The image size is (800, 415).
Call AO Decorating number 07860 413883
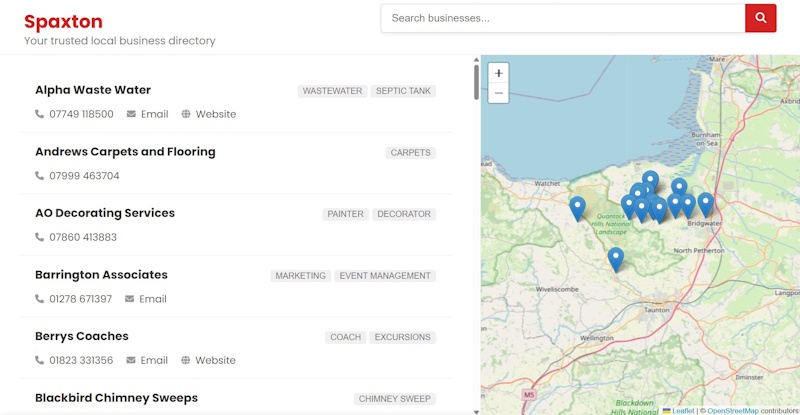click(x=83, y=237)
